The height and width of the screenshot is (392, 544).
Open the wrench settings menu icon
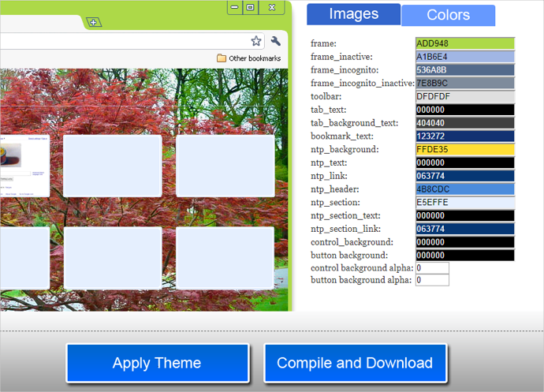click(275, 41)
